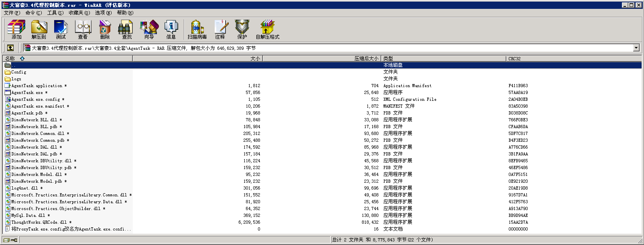Select the Config folder

point(19,72)
